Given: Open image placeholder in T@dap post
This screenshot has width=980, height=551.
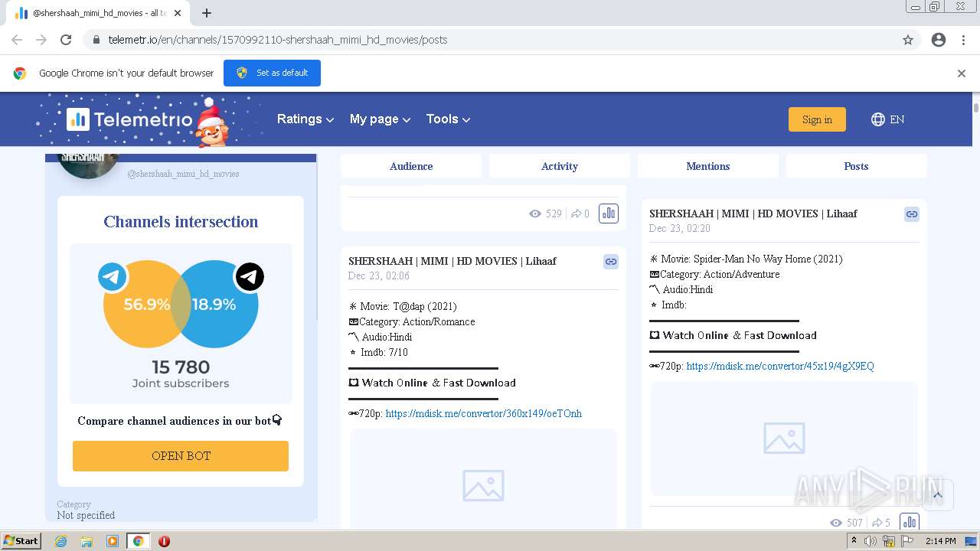Looking at the screenshot, I should [x=483, y=485].
